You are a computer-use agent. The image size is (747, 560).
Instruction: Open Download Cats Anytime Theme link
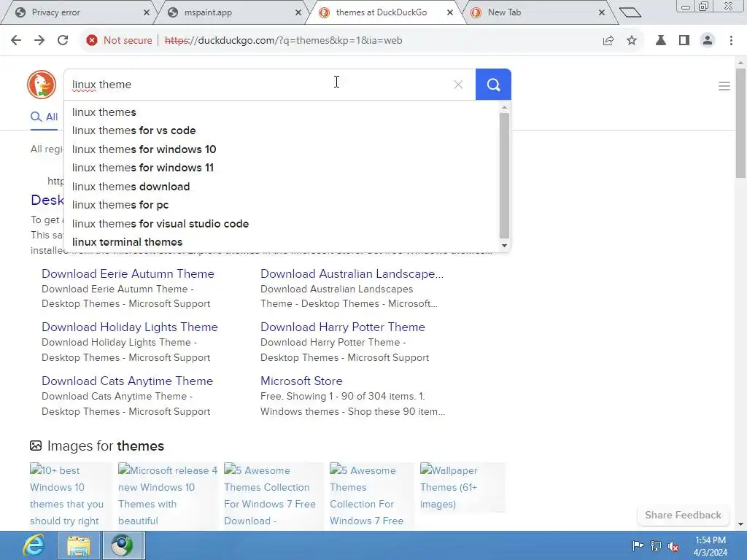[x=127, y=381]
